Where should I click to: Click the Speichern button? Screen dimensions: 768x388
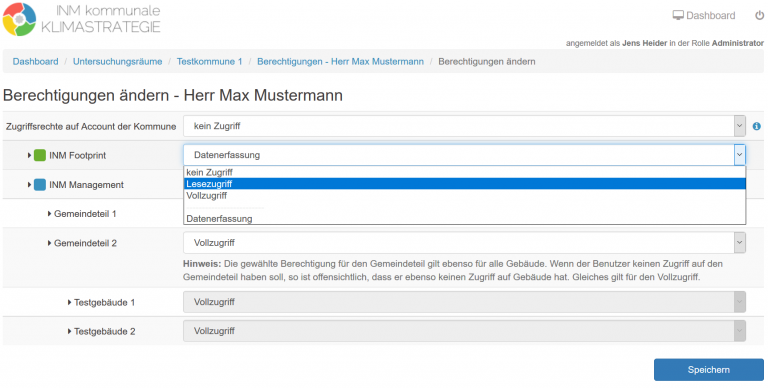pos(709,370)
